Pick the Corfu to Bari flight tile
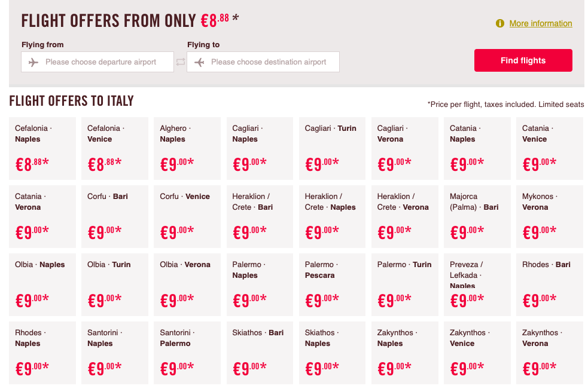Viewport: 588px width, 392px height. 115,216
